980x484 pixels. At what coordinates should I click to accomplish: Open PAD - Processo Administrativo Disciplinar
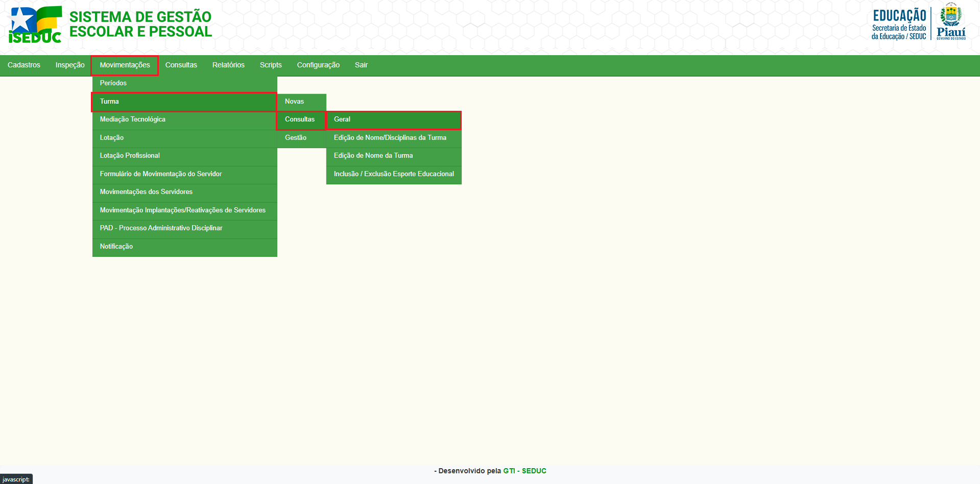click(x=161, y=228)
